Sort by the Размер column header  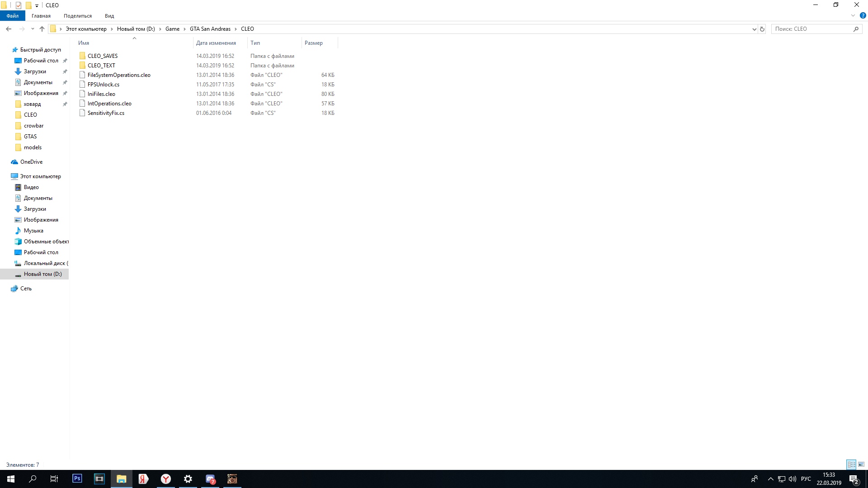coord(314,43)
